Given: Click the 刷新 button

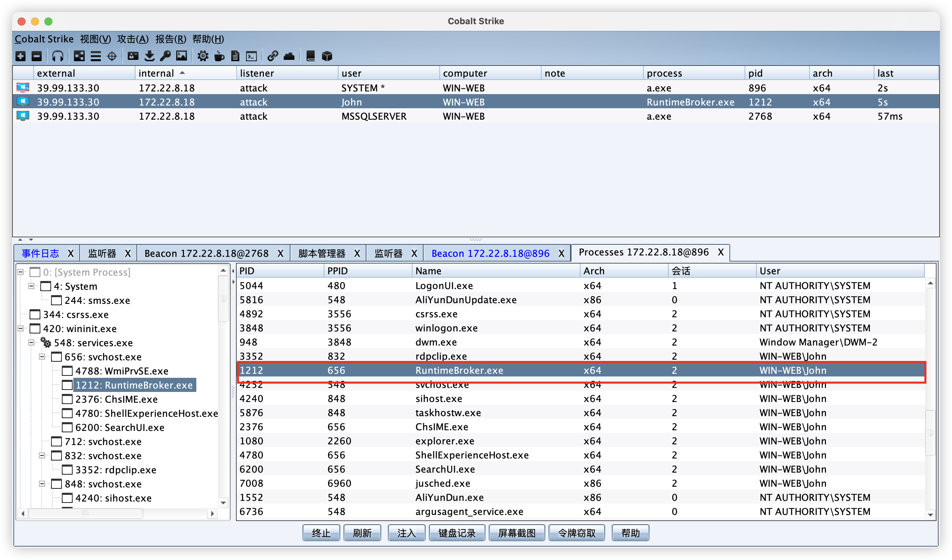Looking at the screenshot, I should click(362, 533).
